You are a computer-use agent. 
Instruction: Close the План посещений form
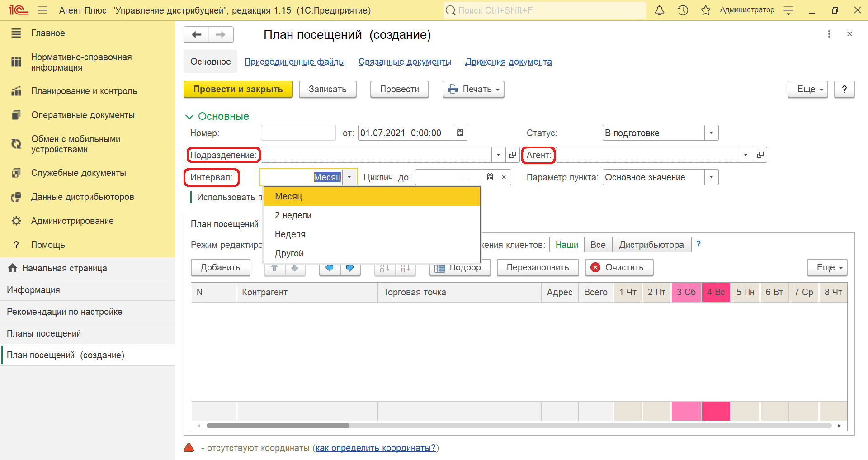[x=849, y=34]
